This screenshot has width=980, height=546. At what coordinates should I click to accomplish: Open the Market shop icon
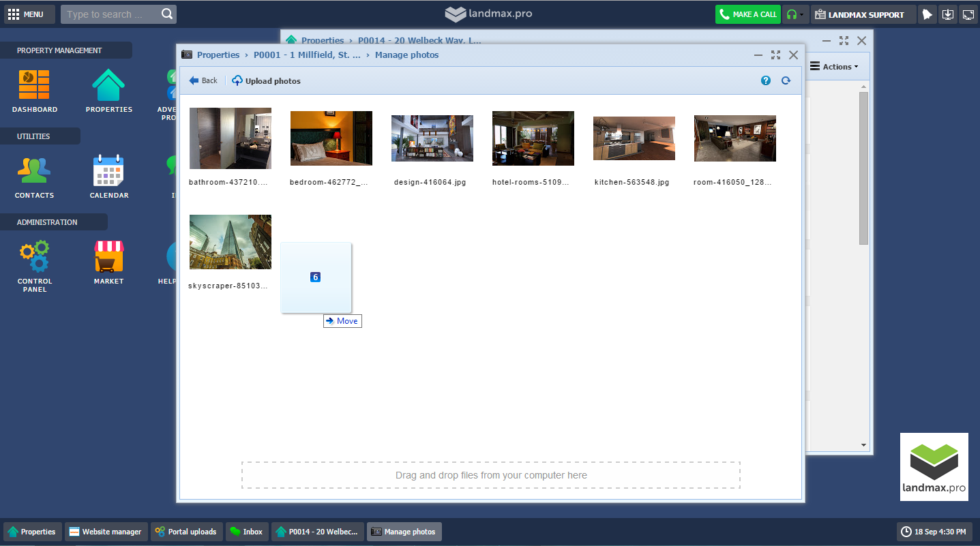(108, 257)
